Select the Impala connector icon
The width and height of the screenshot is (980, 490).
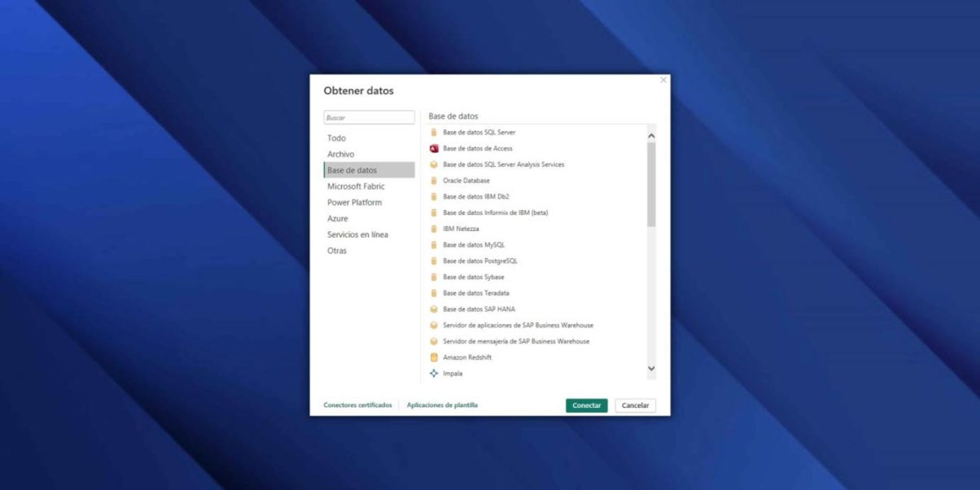click(x=434, y=374)
